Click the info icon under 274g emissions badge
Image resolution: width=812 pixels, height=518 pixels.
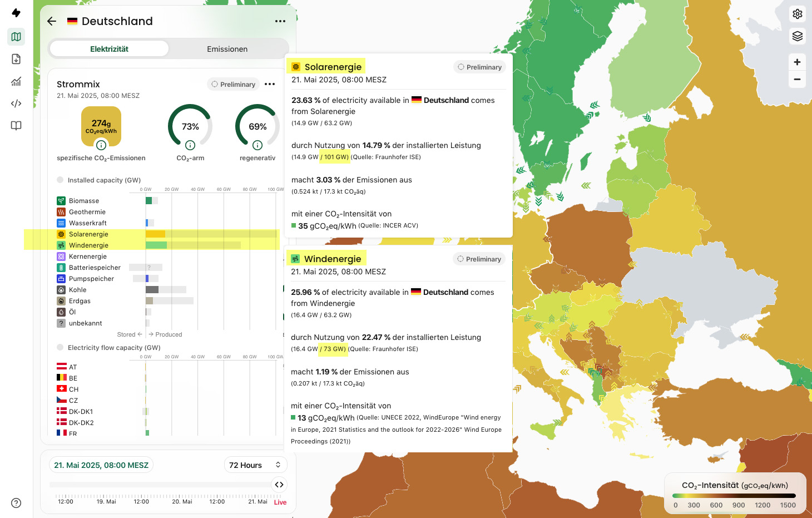tap(101, 145)
